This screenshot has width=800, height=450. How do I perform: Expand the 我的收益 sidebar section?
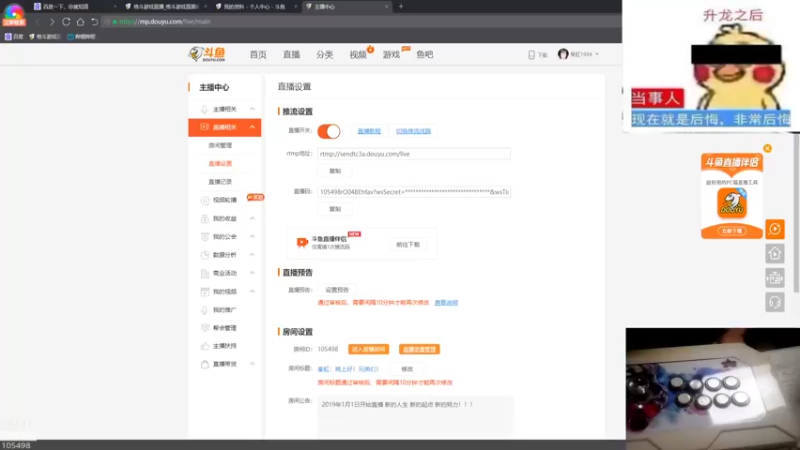252,218
